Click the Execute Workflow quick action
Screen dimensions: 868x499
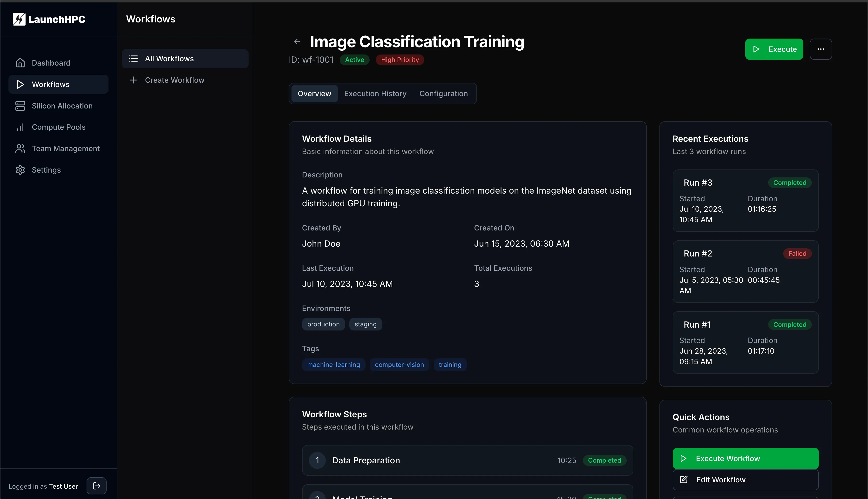(745, 458)
